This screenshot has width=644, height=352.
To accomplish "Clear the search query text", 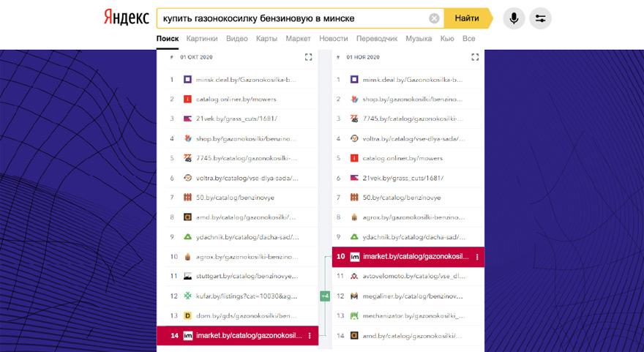I will coord(434,18).
